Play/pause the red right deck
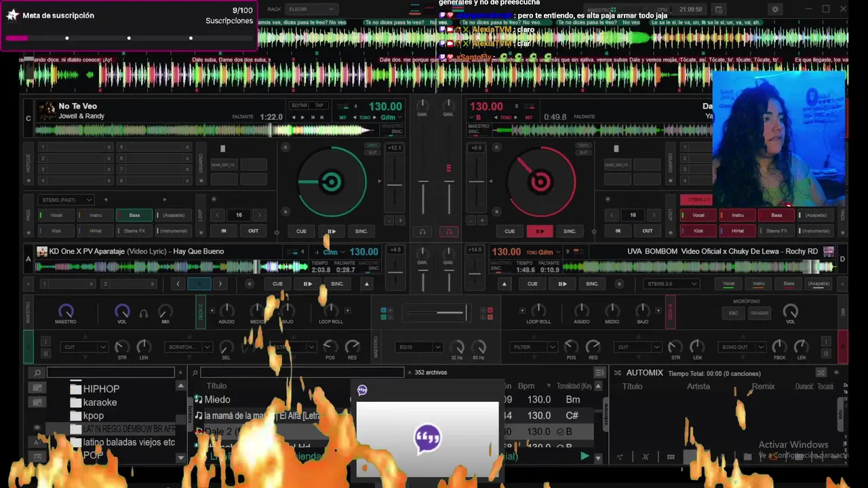The width and height of the screenshot is (868, 488). coord(540,231)
